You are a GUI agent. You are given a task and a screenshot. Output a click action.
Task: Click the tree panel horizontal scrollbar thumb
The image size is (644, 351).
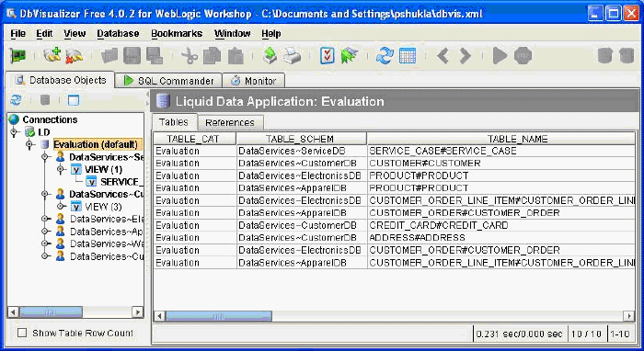click(x=51, y=312)
